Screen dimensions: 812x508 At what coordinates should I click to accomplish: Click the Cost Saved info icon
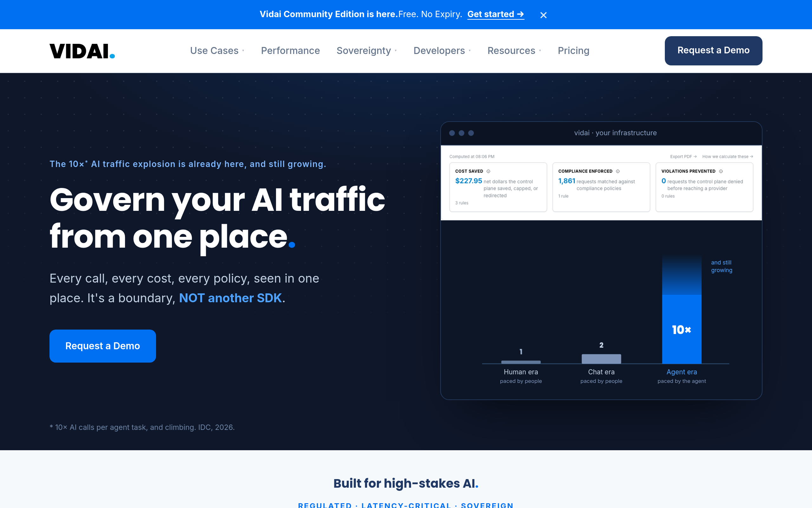pos(488,171)
